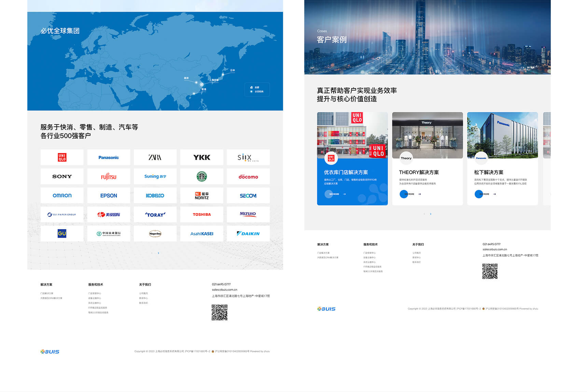This screenshot has height=392, width=587.
Task: Click the SONY logo tile
Action: pos(62,176)
